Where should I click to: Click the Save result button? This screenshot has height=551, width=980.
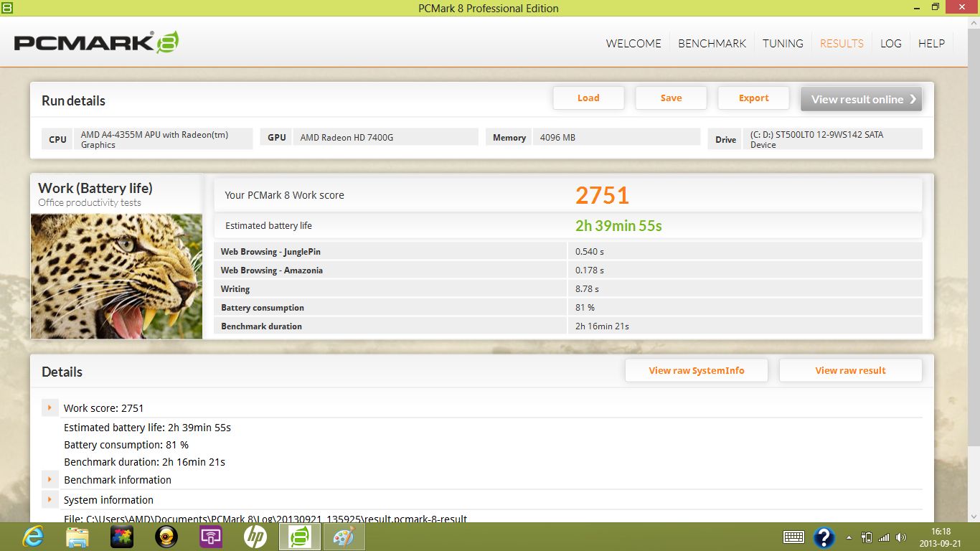pyautogui.click(x=671, y=98)
